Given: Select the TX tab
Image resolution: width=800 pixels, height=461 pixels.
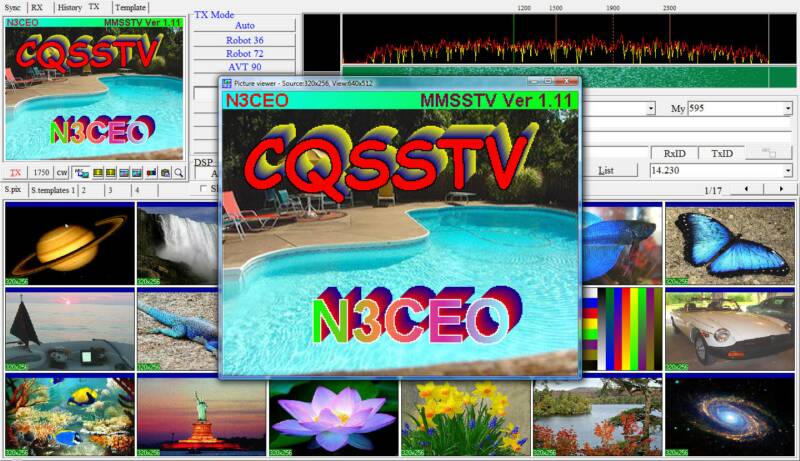Looking at the screenshot, I should [x=94, y=7].
